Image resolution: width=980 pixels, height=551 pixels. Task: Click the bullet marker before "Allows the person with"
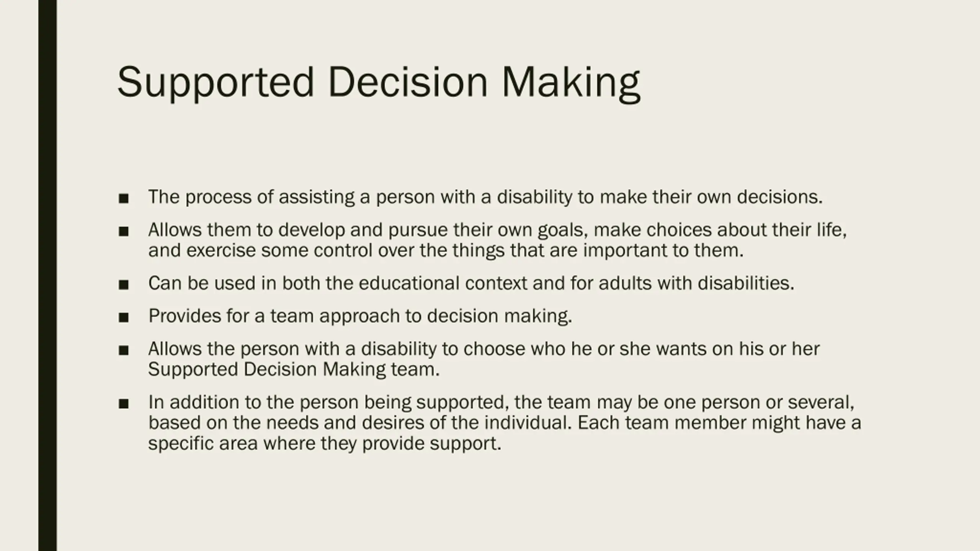point(123,350)
